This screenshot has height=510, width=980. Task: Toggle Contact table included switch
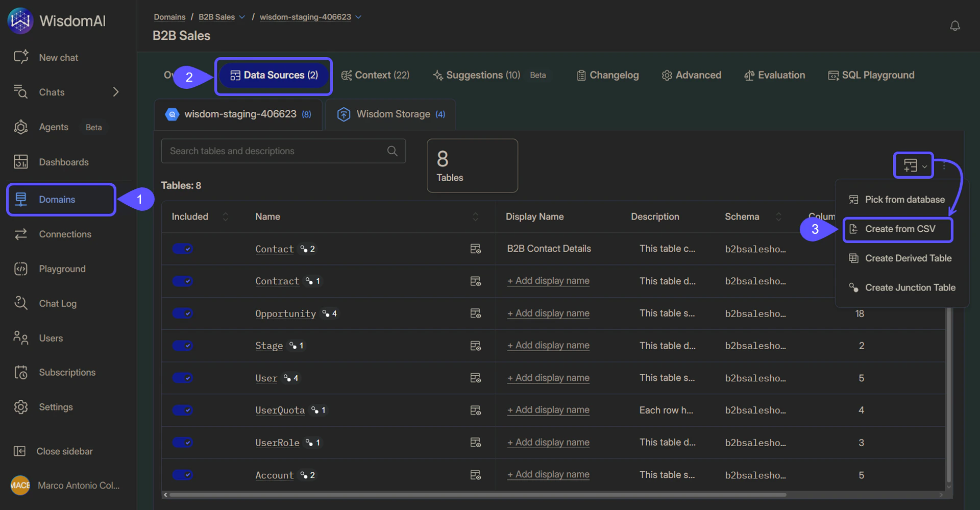click(x=182, y=249)
